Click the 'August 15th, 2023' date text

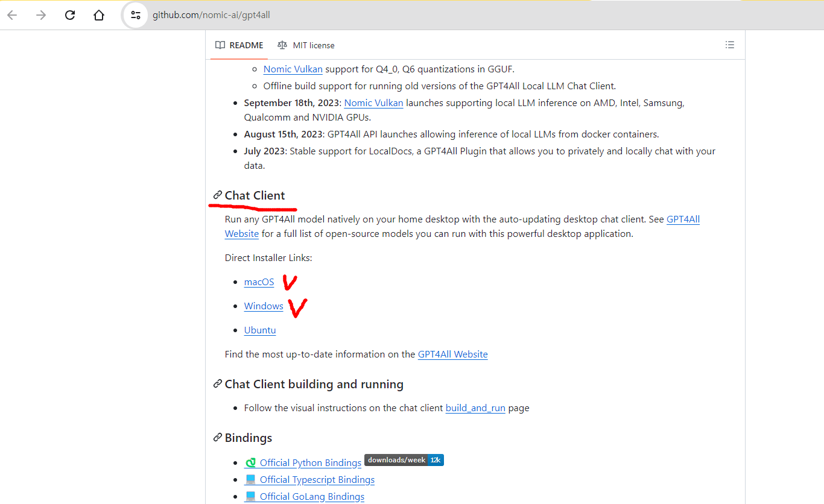tap(283, 134)
